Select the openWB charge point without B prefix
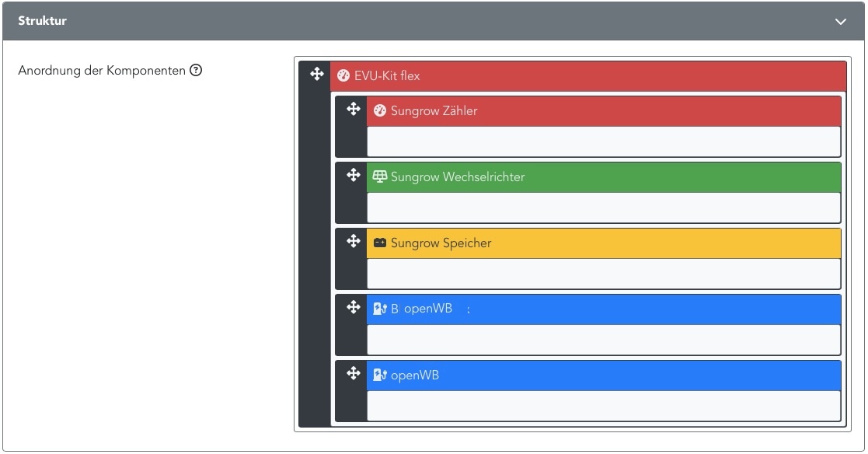Viewport: 868px width, 454px height. (x=603, y=375)
